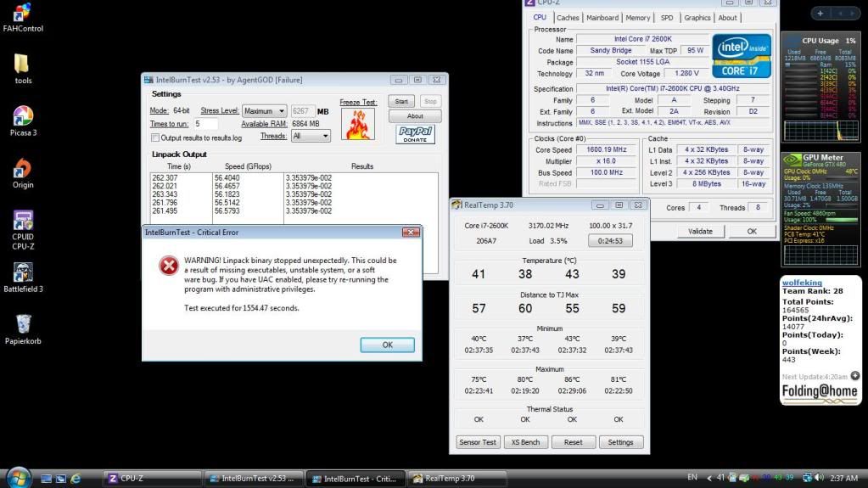This screenshot has width=868, height=488.
Task: Click the EN language indicator in taskbar
Action: (692, 477)
